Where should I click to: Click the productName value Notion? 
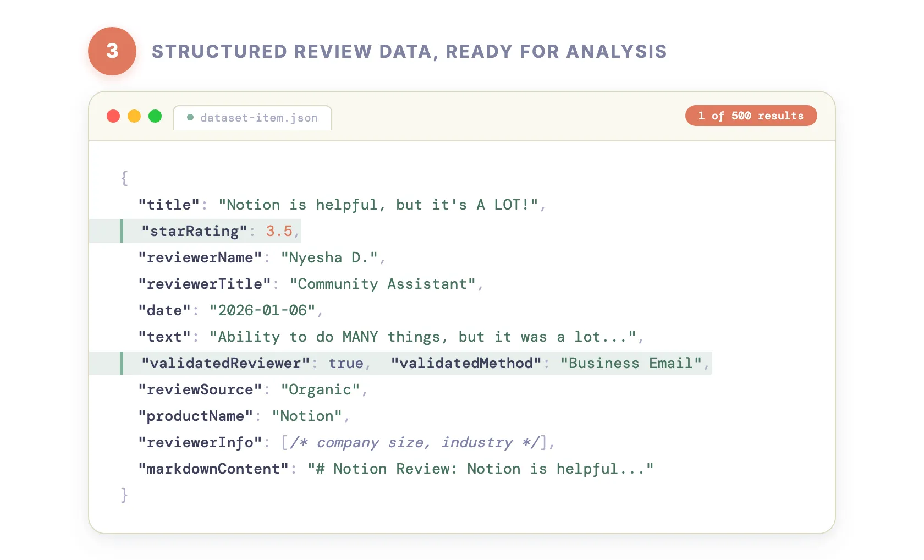coord(308,416)
